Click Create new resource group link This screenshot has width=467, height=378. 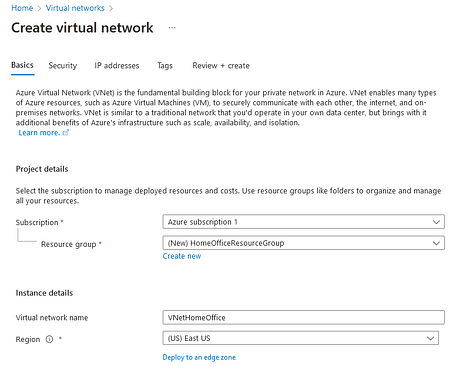point(182,256)
